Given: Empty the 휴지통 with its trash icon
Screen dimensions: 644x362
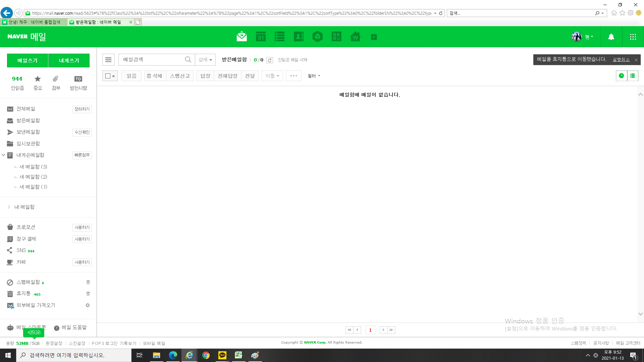Looking at the screenshot, I should (88, 294).
